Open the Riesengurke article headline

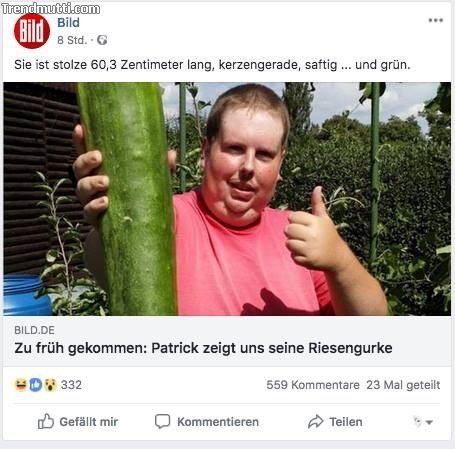pyautogui.click(x=203, y=348)
